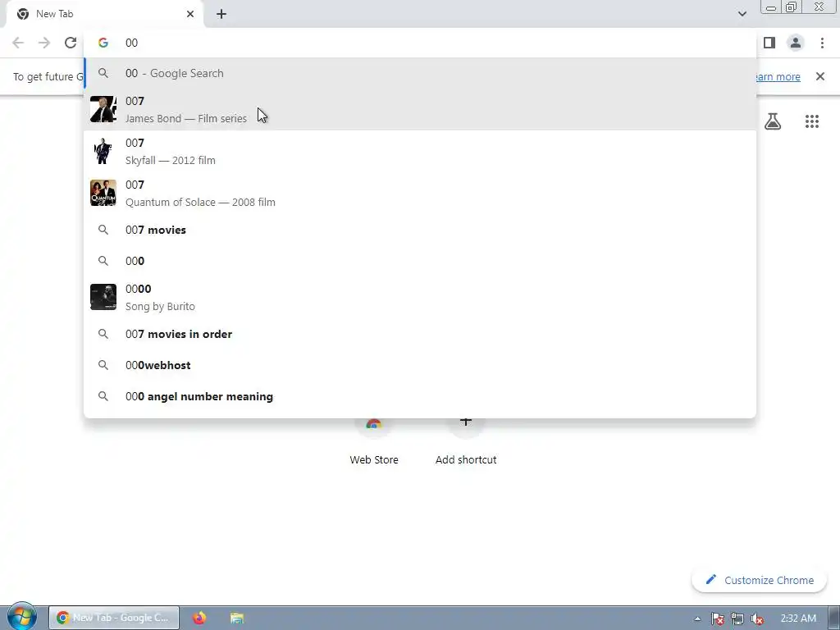Screen dimensions: 840x630
Task: Click the James Bond suggestion thumbnail
Action: pos(103,109)
